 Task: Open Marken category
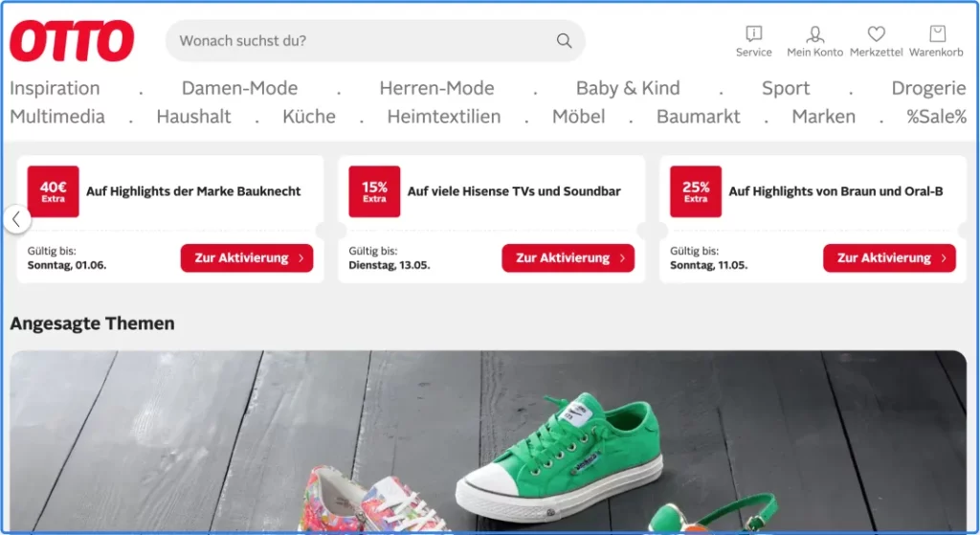(824, 116)
